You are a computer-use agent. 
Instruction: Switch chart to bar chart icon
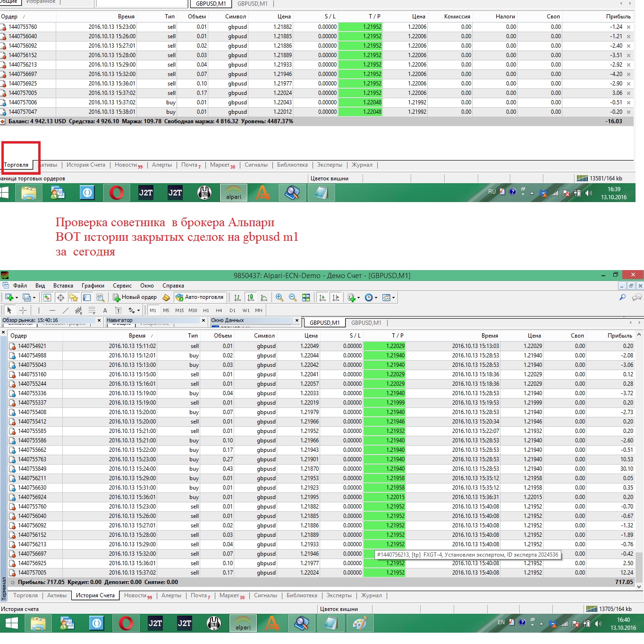click(x=237, y=297)
